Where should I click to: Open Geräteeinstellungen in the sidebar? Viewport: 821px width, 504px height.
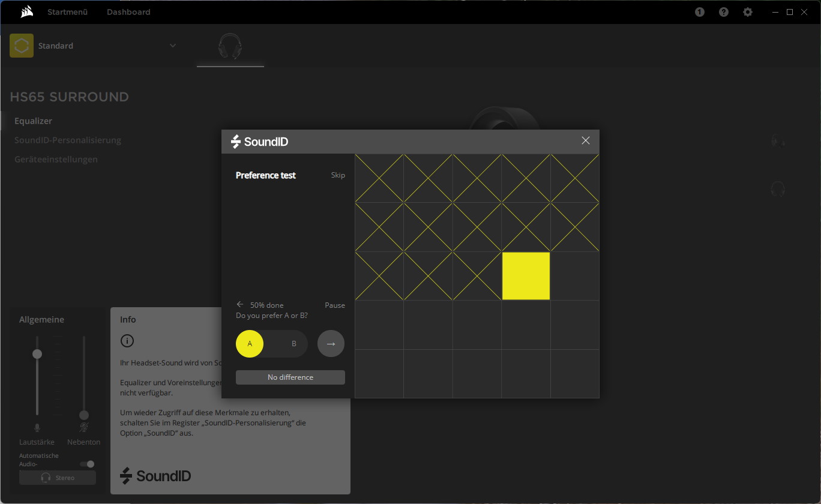[x=56, y=159]
